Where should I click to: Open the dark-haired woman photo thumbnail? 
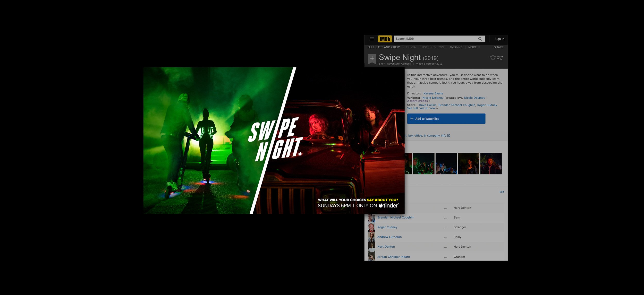click(469, 164)
